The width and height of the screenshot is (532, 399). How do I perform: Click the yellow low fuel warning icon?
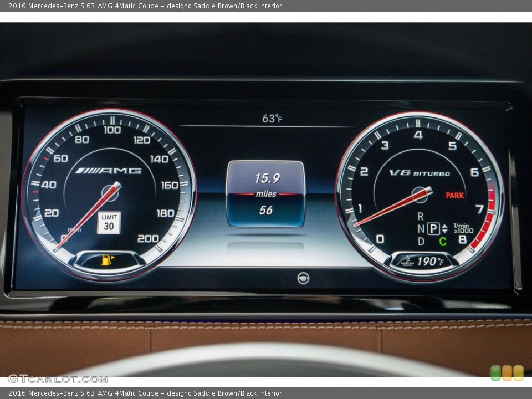point(108,260)
